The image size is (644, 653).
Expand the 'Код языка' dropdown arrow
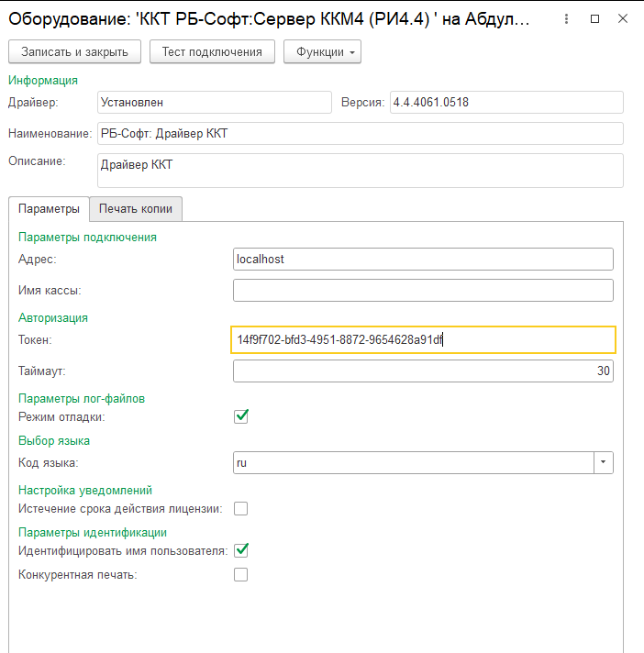pyautogui.click(x=604, y=462)
